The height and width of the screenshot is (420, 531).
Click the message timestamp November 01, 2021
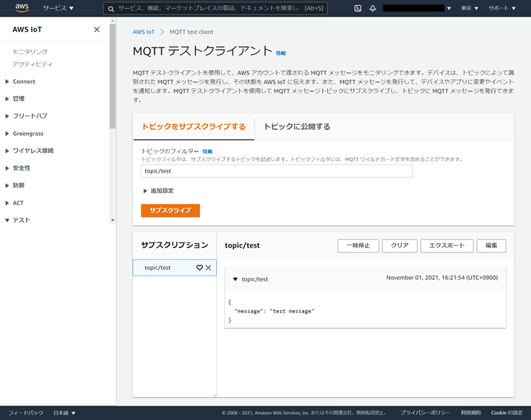(442, 278)
